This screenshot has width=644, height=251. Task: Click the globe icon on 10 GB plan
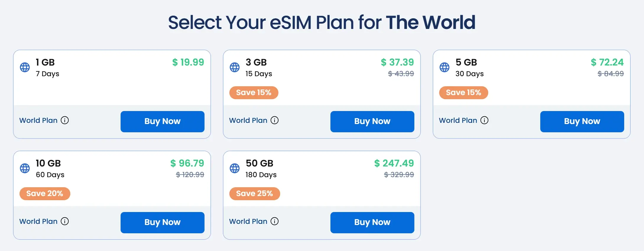pyautogui.click(x=25, y=168)
